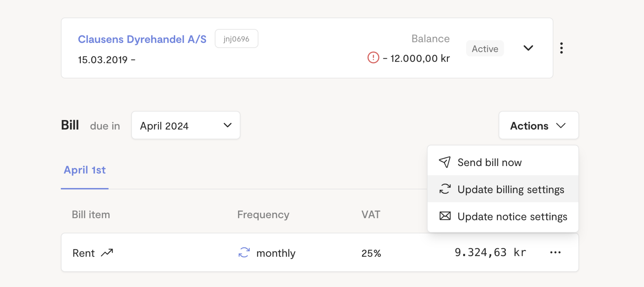Click the envelope notice settings icon
The height and width of the screenshot is (287, 644).
pyautogui.click(x=445, y=216)
